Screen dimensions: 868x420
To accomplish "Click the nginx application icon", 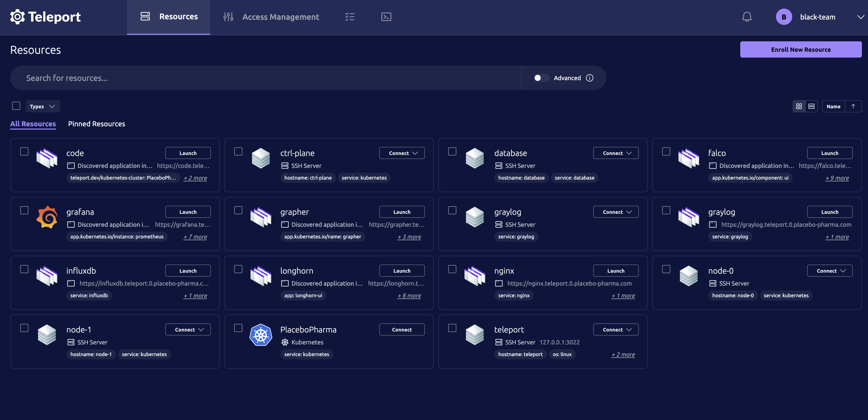I will tap(475, 276).
